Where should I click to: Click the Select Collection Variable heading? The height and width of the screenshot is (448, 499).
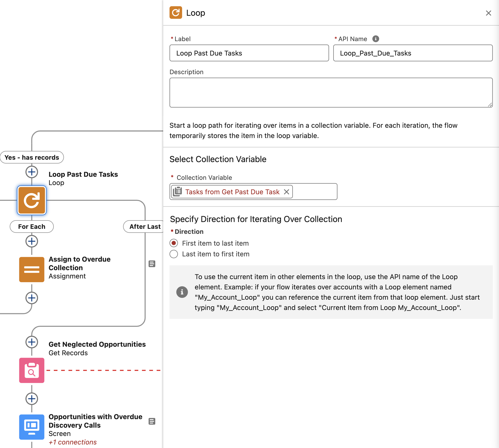click(x=218, y=159)
